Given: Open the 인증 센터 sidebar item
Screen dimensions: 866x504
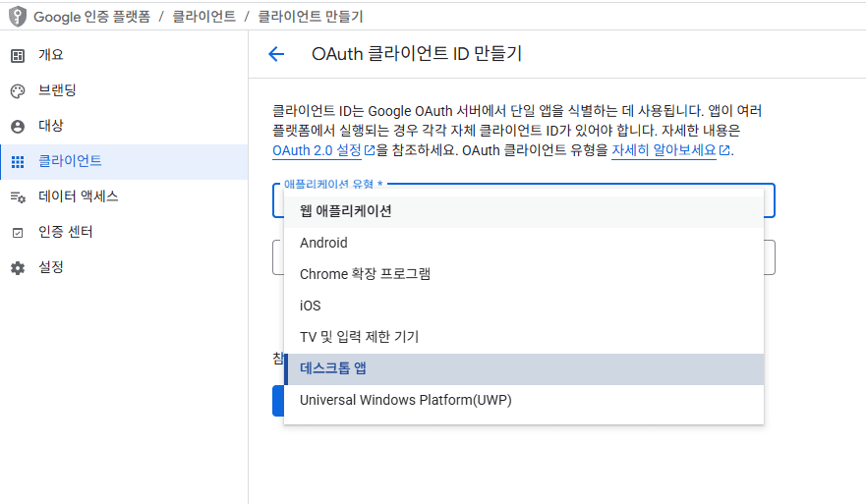Looking at the screenshot, I should pos(124,233).
